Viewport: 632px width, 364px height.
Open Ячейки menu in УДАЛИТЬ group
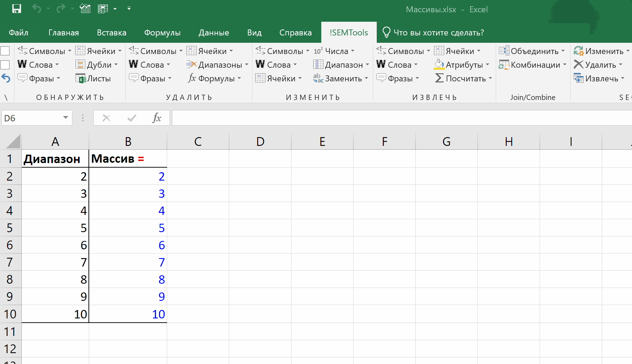(210, 51)
